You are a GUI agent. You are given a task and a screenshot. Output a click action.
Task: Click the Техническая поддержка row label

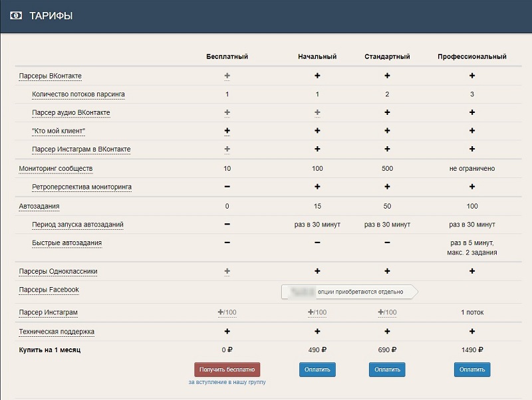pyautogui.click(x=57, y=331)
